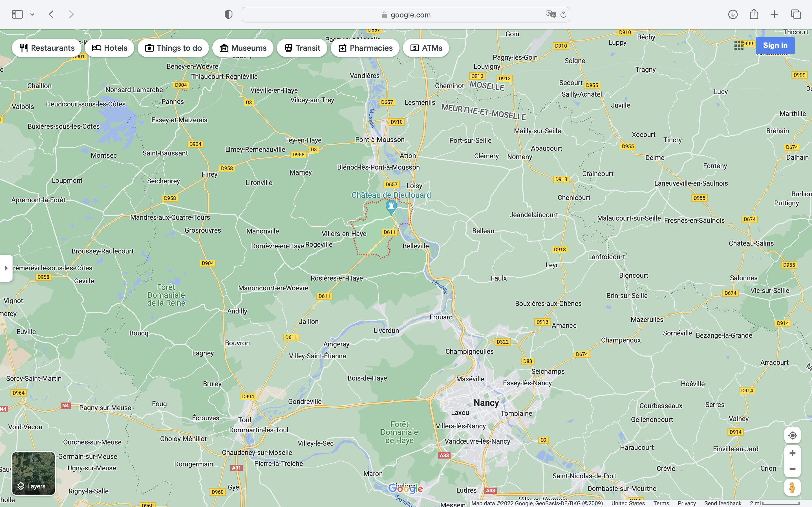Click the translate page icon
Screen dimensions: 812x507
click(x=550, y=14)
